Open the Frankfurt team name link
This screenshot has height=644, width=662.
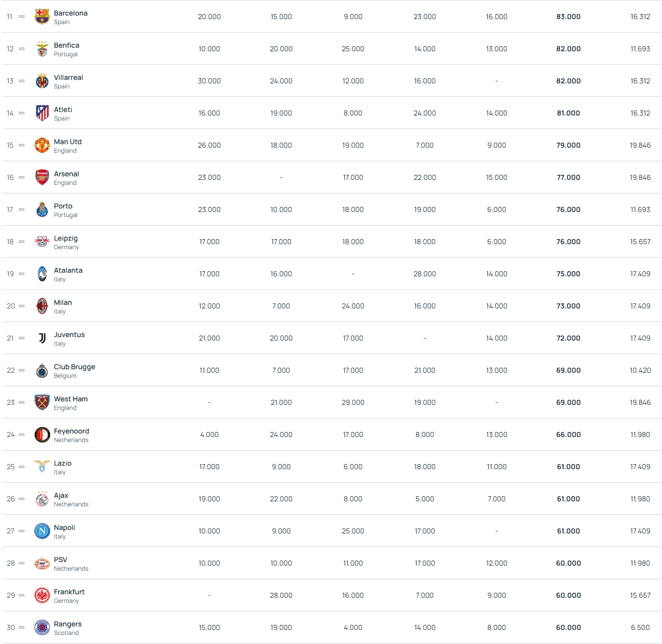pyautogui.click(x=69, y=592)
